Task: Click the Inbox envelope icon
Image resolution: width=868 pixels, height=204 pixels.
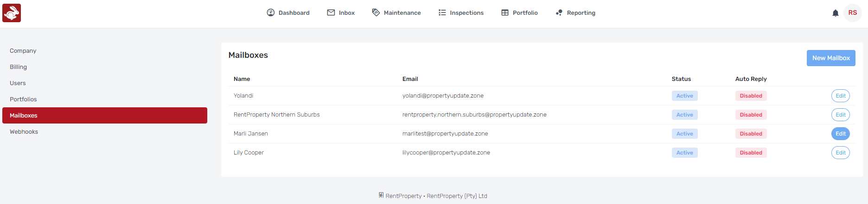Action: tap(331, 12)
